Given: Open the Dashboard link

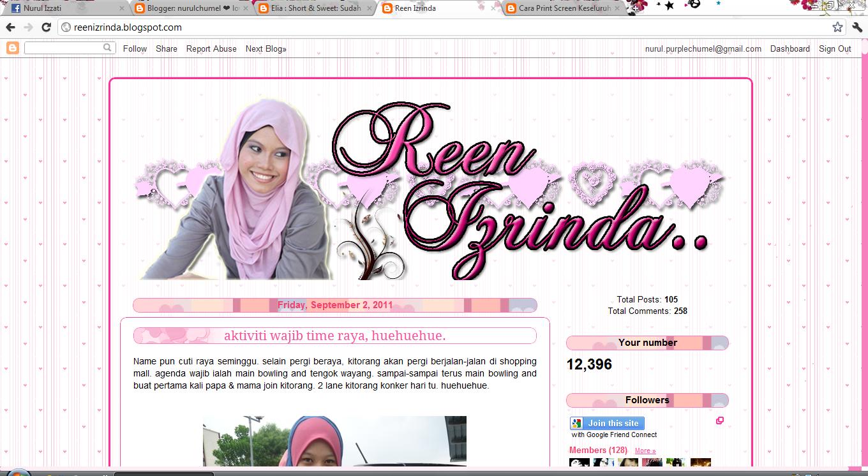Looking at the screenshot, I should point(789,48).
